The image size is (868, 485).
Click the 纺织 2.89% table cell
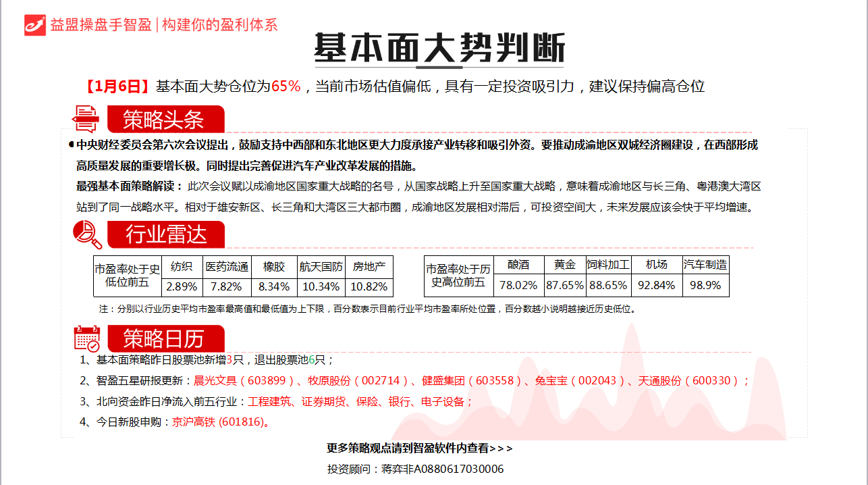click(182, 286)
